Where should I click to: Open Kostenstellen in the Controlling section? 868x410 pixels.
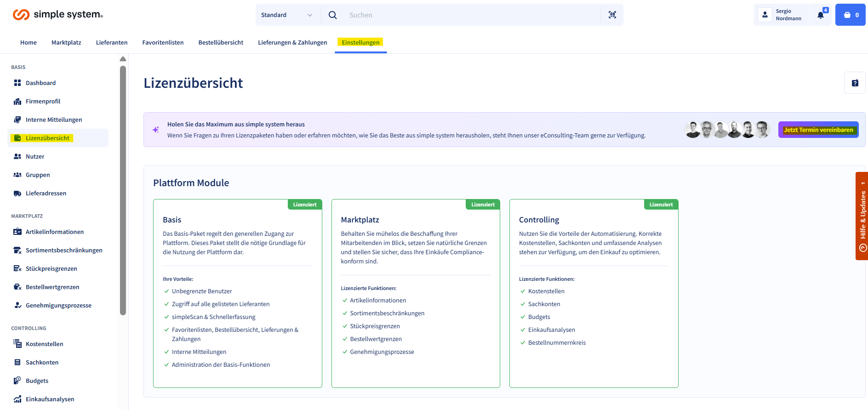coord(44,344)
